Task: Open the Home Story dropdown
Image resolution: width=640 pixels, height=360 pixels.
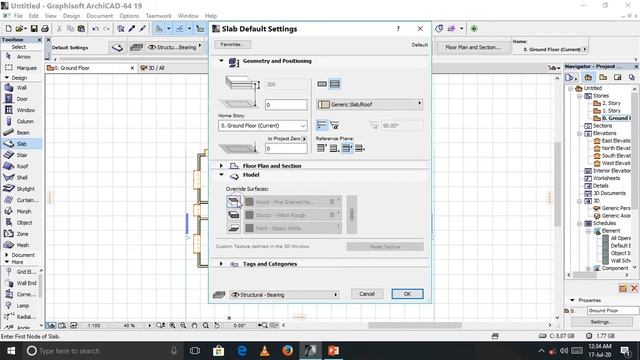Action: (262, 126)
